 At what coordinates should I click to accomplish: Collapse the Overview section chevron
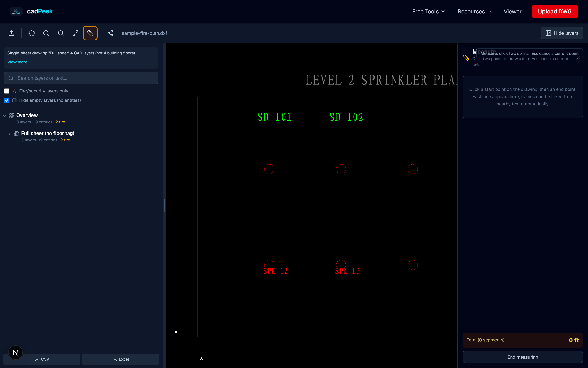point(4,116)
